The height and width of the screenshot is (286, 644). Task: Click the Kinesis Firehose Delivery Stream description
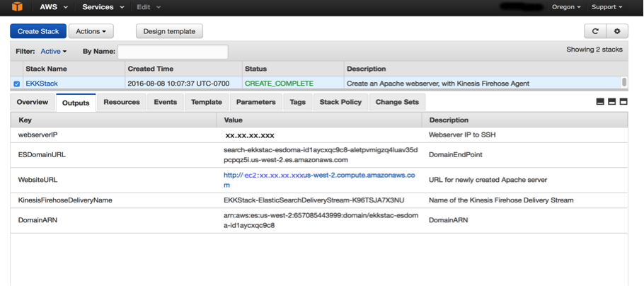click(501, 200)
